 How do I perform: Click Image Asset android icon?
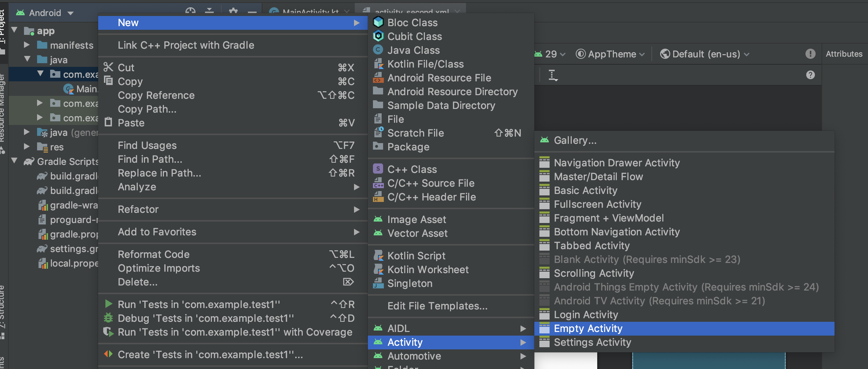coord(378,219)
